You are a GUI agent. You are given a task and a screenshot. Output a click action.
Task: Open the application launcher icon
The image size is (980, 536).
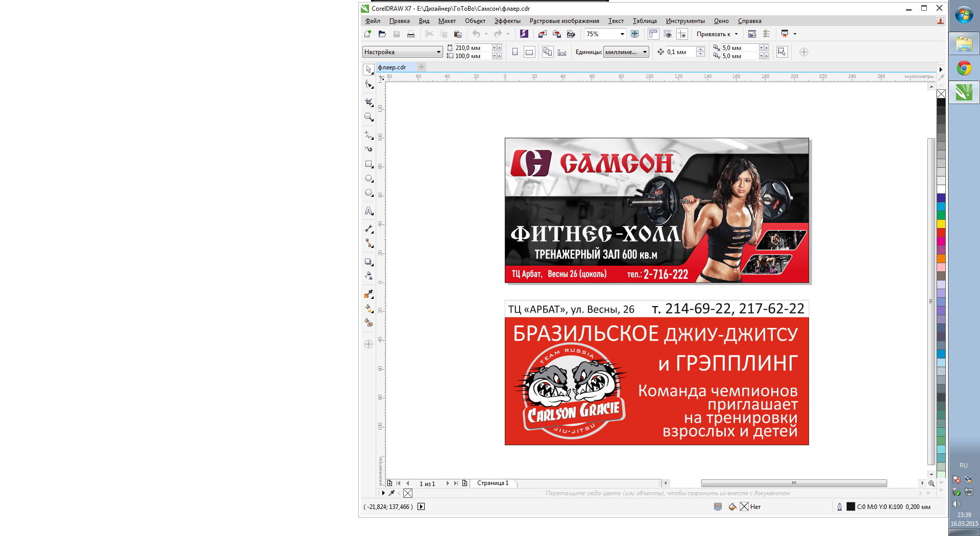point(785,34)
